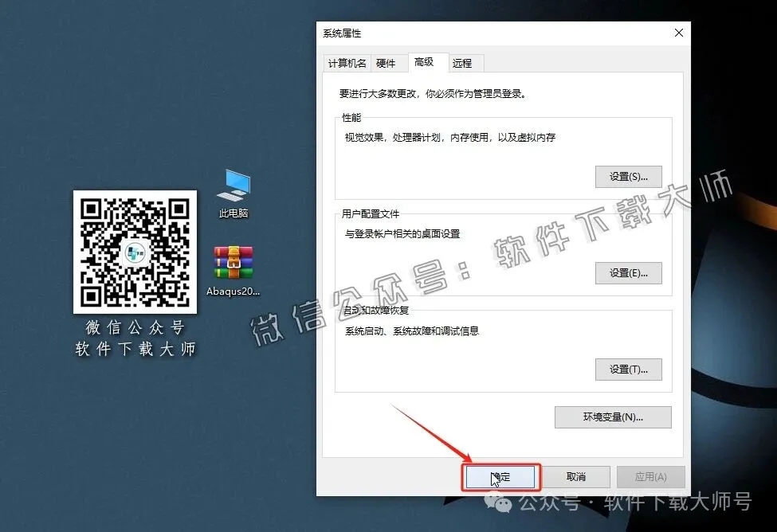This screenshot has height=532, width=777.
Task: Open performance 设置(S) settings
Action: (x=628, y=176)
